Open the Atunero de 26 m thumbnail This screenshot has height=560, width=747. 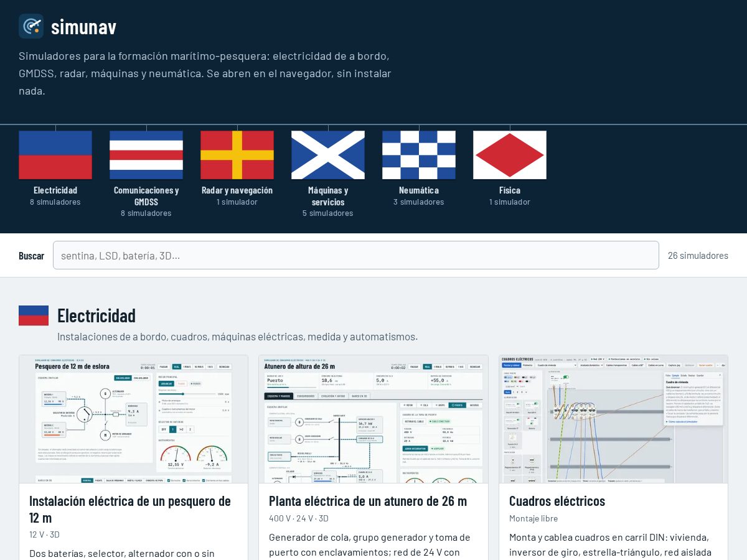pos(374,419)
